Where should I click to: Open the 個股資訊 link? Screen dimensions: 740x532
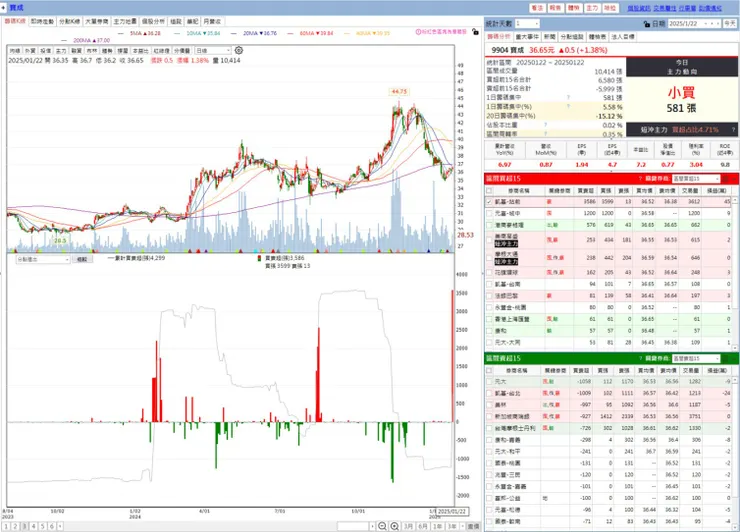[639, 8]
